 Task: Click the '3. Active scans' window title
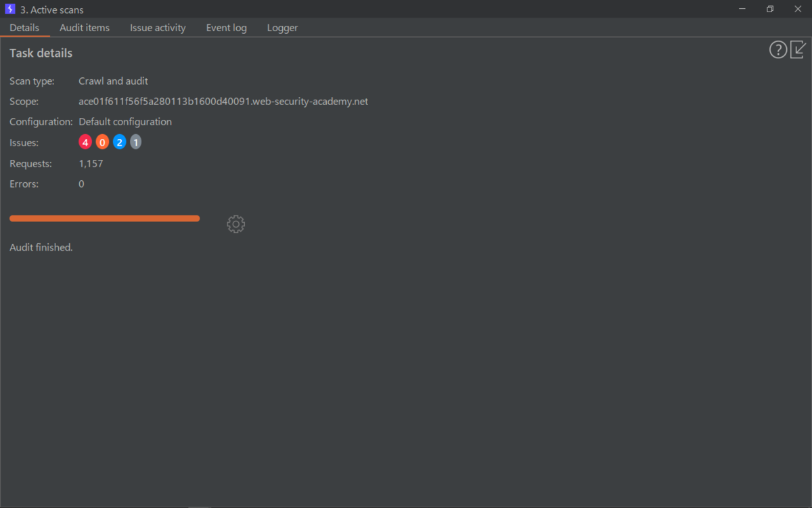click(x=52, y=9)
